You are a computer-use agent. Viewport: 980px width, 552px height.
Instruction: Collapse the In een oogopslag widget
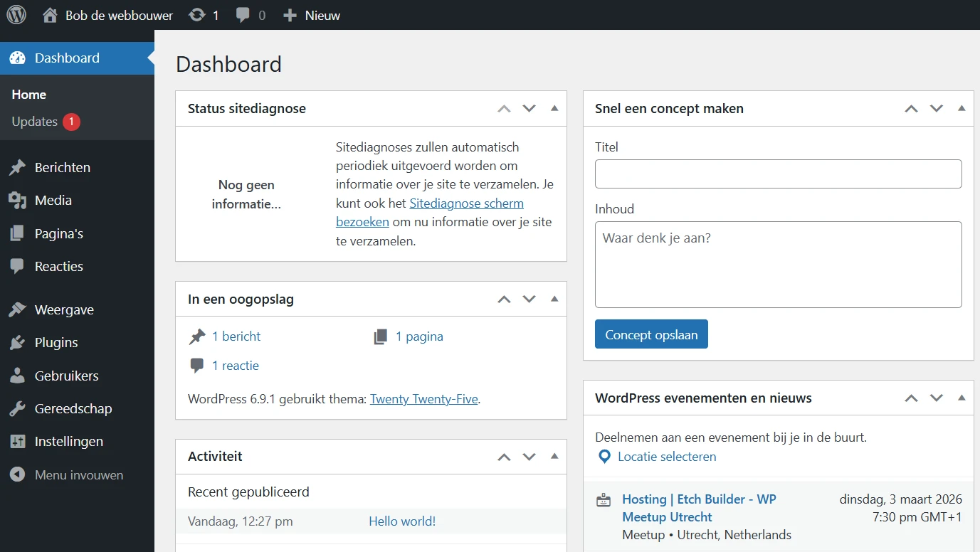pos(554,299)
